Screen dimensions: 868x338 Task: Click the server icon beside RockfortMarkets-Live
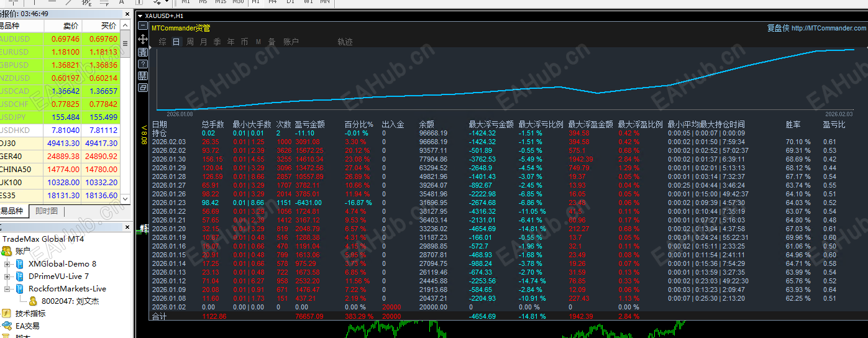click(19, 289)
